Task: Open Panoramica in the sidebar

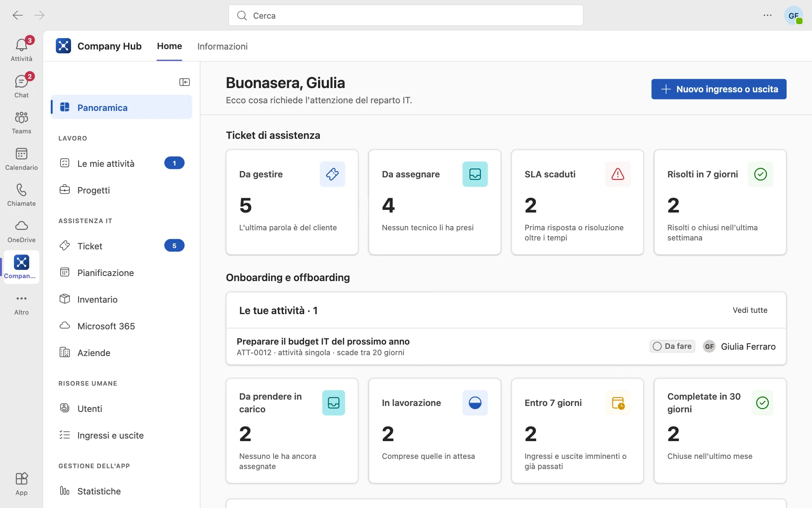Action: tap(121, 107)
